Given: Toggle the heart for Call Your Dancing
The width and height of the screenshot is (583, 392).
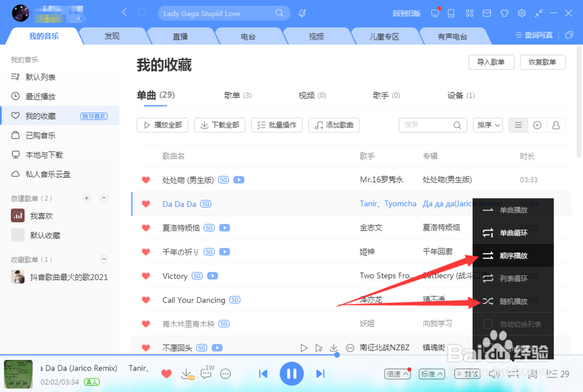Looking at the screenshot, I should 146,300.
